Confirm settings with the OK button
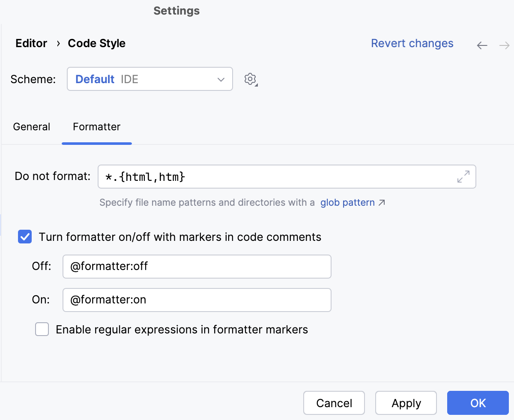The image size is (514, 420). [x=478, y=403]
